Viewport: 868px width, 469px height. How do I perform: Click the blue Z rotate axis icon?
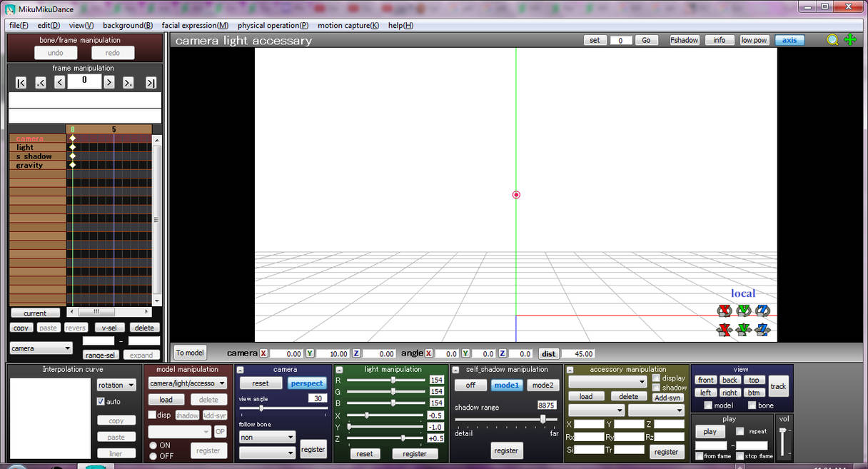tap(762, 311)
